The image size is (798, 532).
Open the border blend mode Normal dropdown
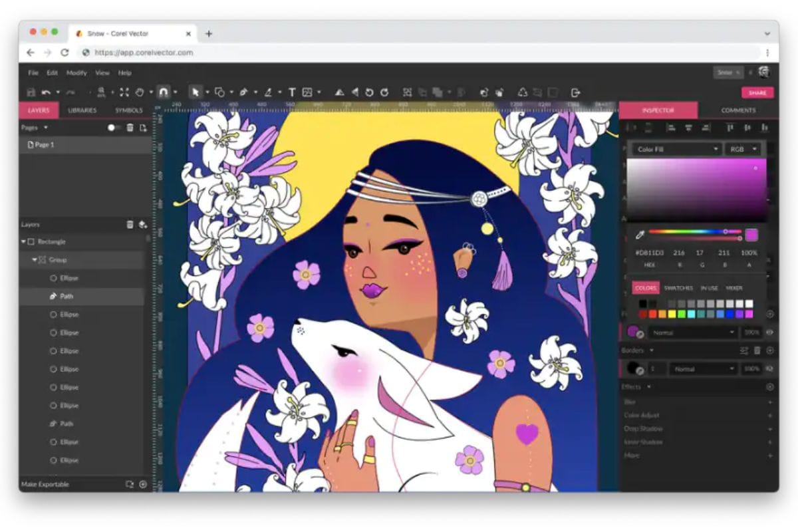pos(704,368)
